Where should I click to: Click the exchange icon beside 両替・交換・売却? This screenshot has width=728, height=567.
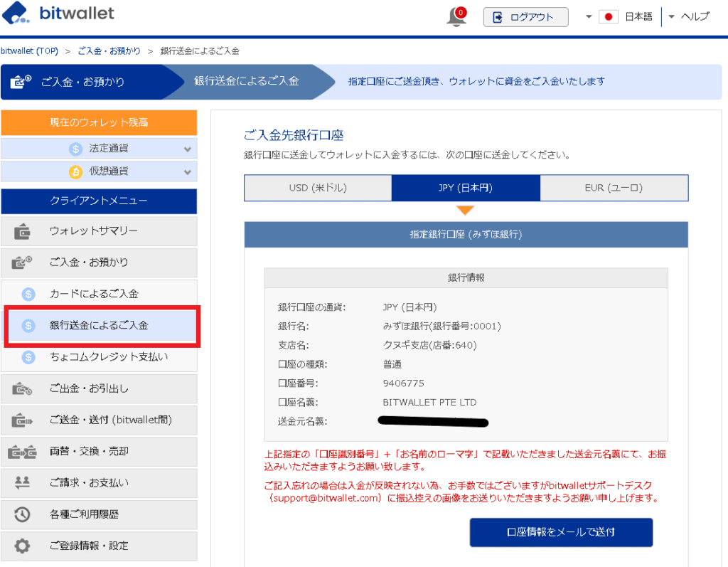point(22,452)
